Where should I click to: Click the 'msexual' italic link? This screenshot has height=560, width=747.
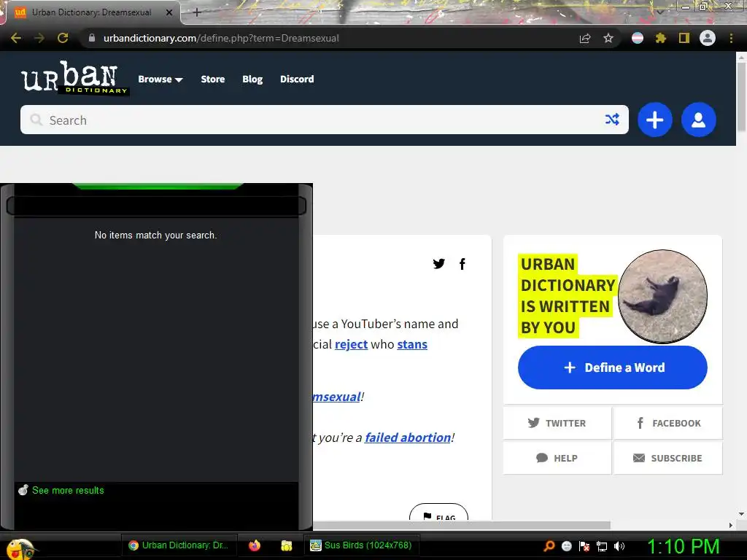click(x=336, y=397)
